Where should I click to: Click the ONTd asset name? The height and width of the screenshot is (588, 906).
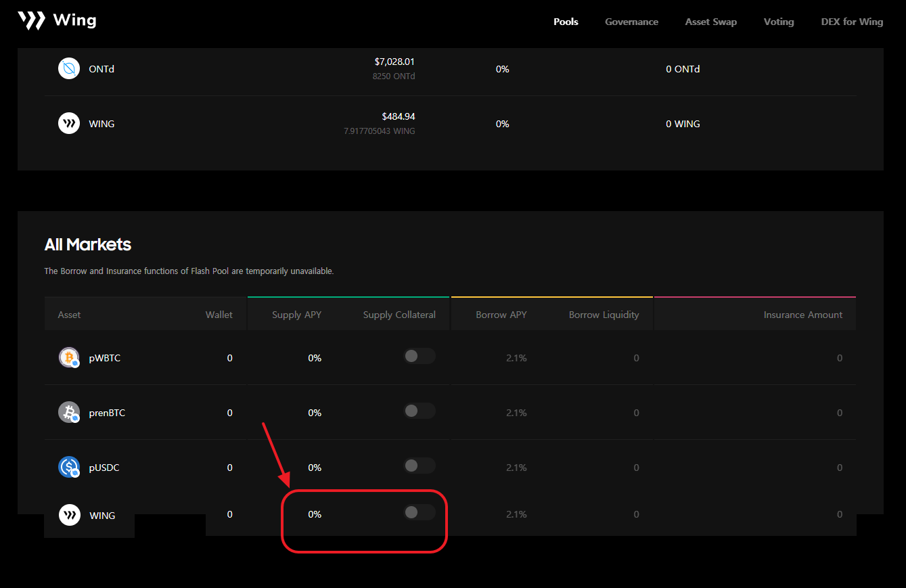click(101, 69)
